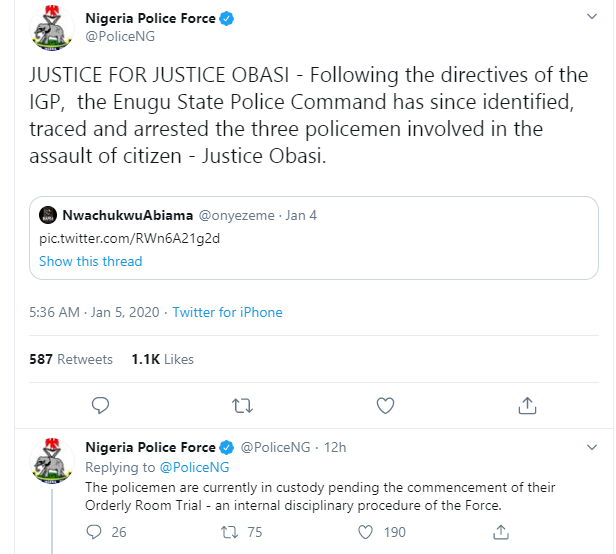Open NwachukwuAbiama quoted tweet profile name
616x554 pixels.
pyautogui.click(x=125, y=215)
